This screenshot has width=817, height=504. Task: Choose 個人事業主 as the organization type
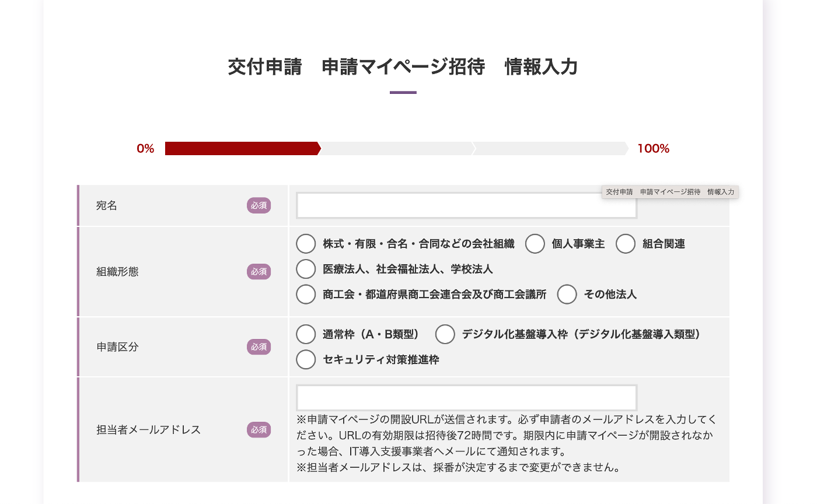click(535, 244)
